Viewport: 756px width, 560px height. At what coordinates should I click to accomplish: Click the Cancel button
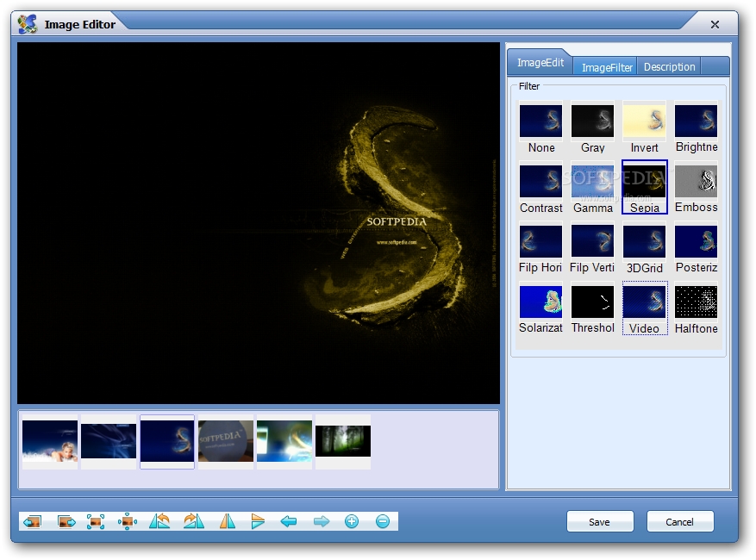click(x=679, y=522)
